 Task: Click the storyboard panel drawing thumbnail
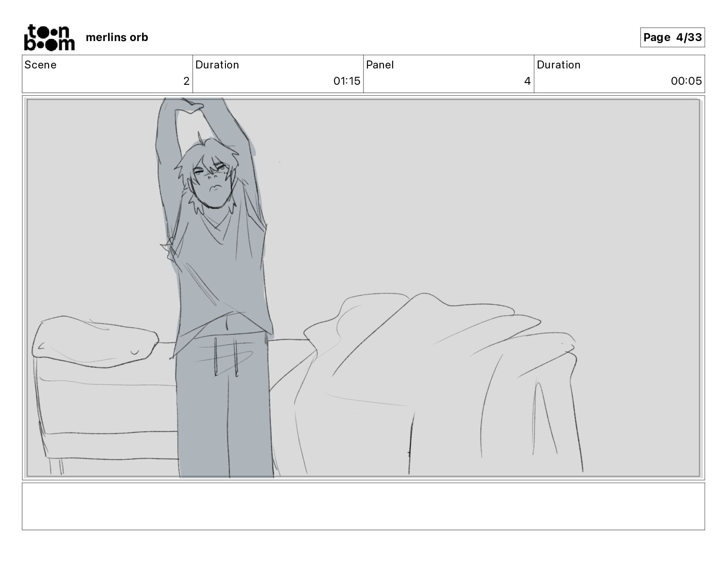[364, 288]
